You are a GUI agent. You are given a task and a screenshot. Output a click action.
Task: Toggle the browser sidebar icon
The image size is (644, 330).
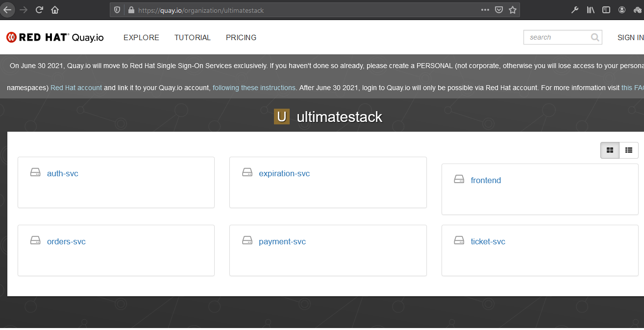pos(606,10)
